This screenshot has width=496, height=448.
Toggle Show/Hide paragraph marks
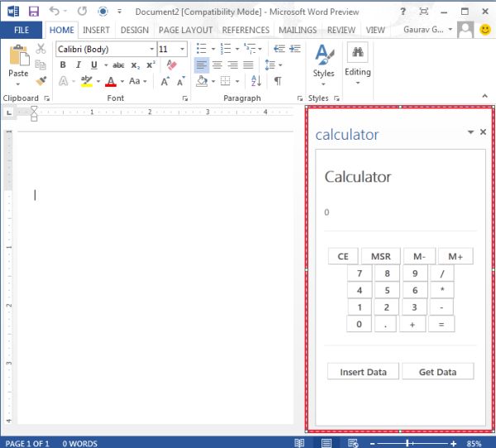[x=278, y=81]
